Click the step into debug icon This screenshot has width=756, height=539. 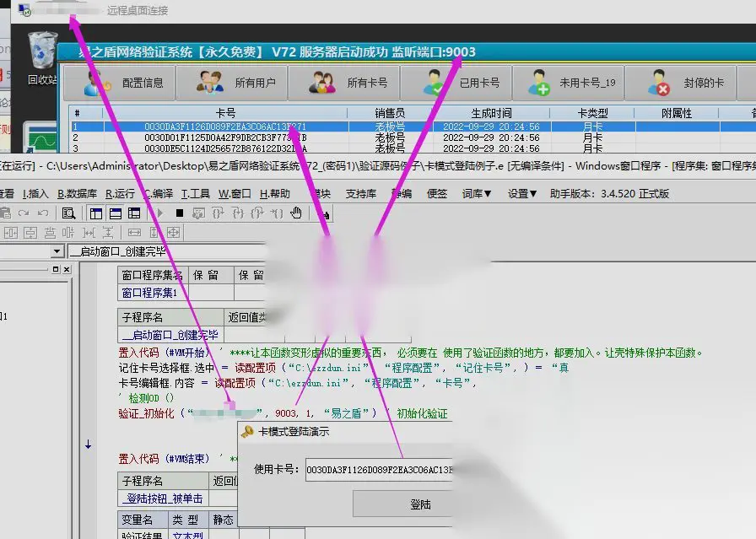238,213
